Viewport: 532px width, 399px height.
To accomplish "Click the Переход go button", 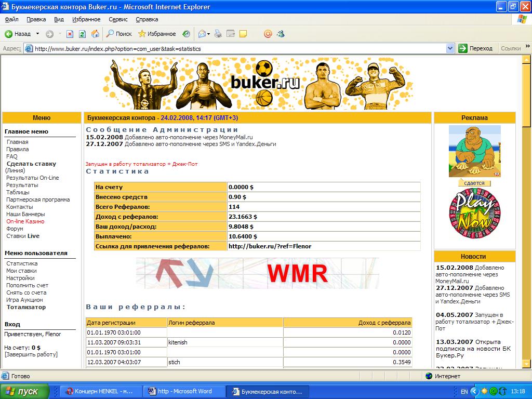I will 475,48.
